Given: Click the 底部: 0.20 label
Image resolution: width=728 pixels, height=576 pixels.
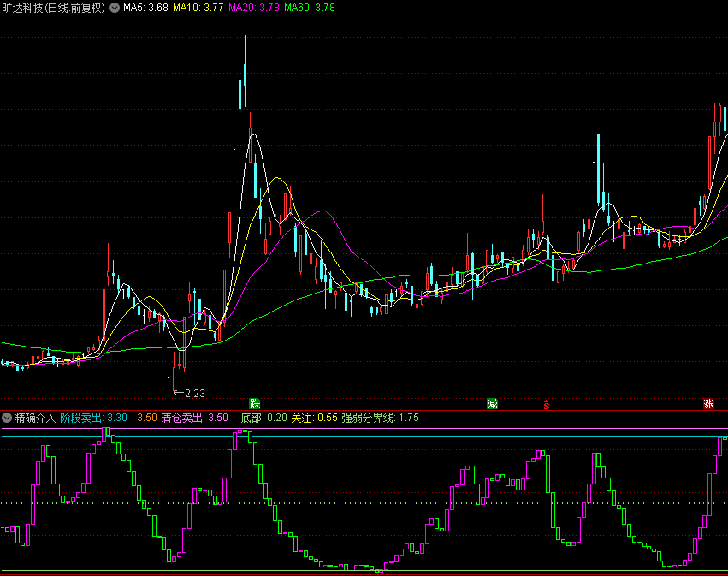Looking at the screenshot, I should coord(264,418).
